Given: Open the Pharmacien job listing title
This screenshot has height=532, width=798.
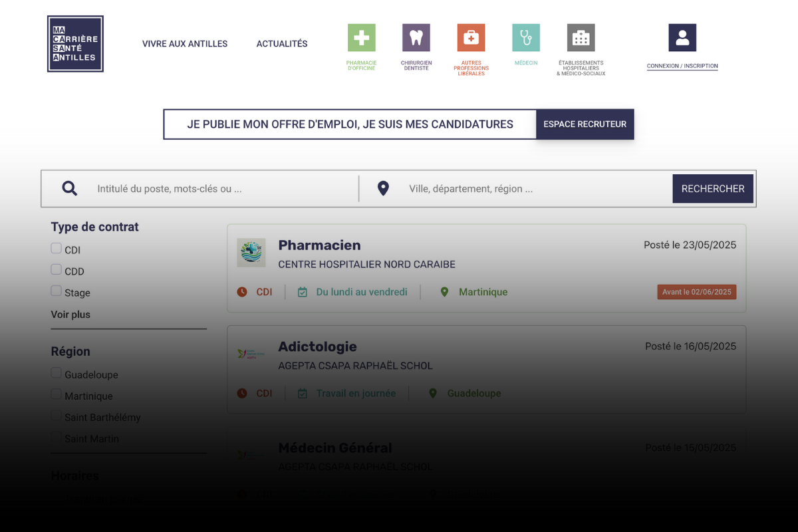Looking at the screenshot, I should point(319,245).
